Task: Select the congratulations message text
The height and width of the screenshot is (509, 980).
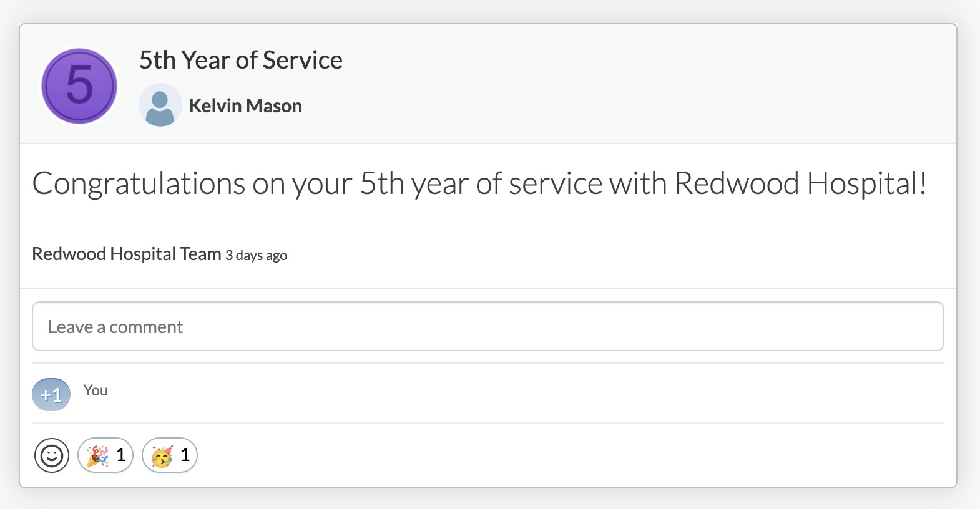Action: click(479, 183)
